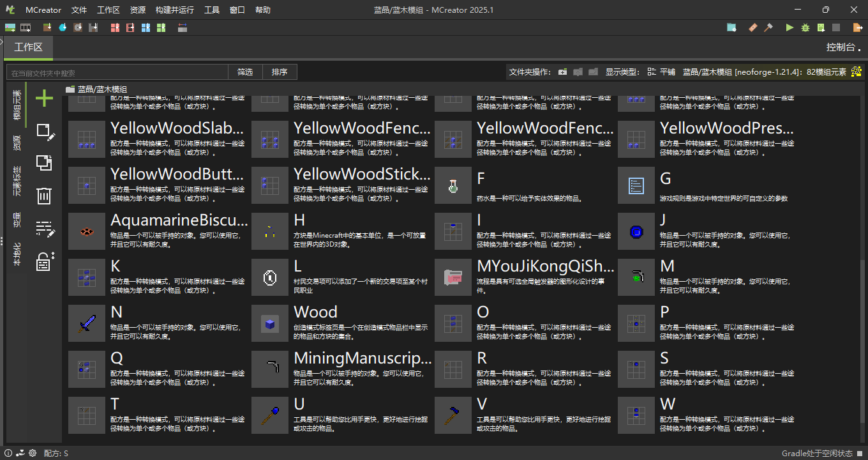This screenshot has width=868, height=460.
Task: Click the add new folder icon
Action: (x=562, y=72)
